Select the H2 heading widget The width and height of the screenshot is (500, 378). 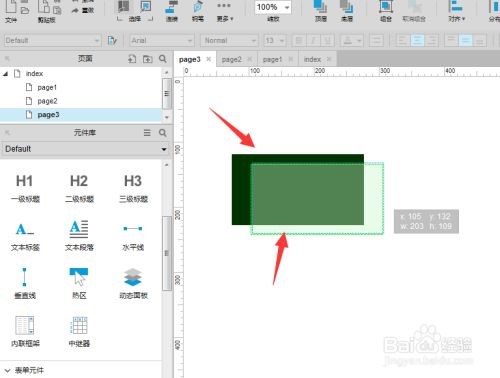(x=79, y=188)
